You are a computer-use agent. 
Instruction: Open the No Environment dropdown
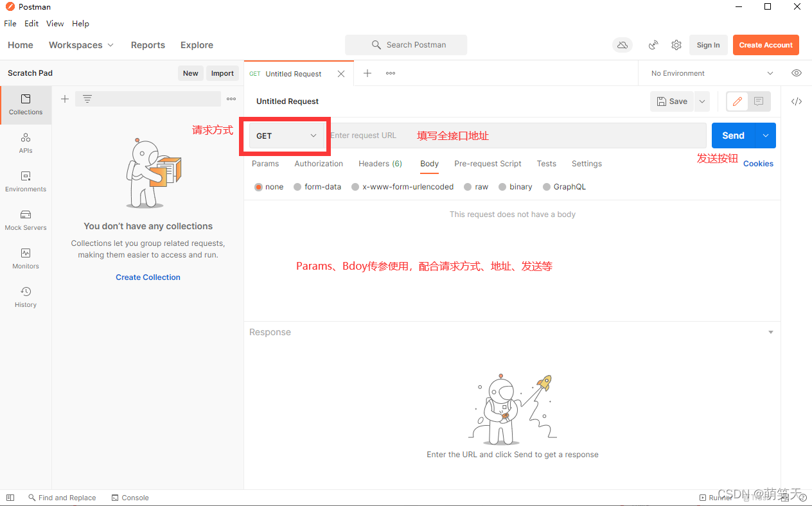(712, 73)
